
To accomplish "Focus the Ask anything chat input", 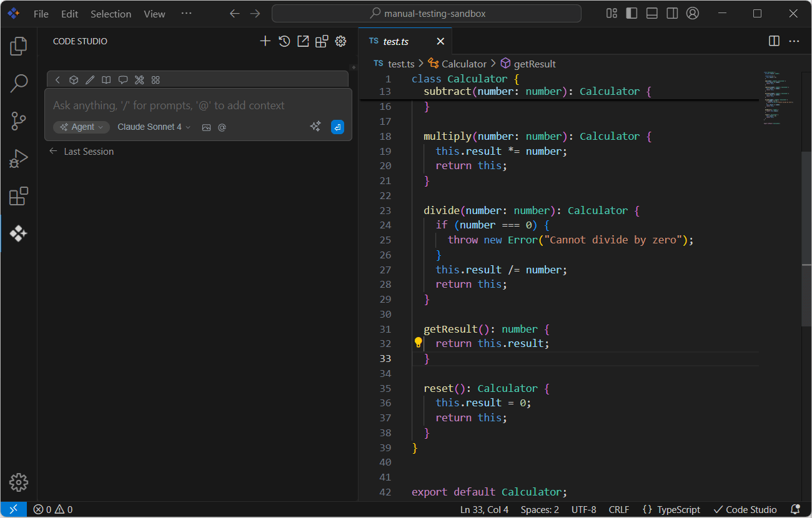I will point(199,105).
